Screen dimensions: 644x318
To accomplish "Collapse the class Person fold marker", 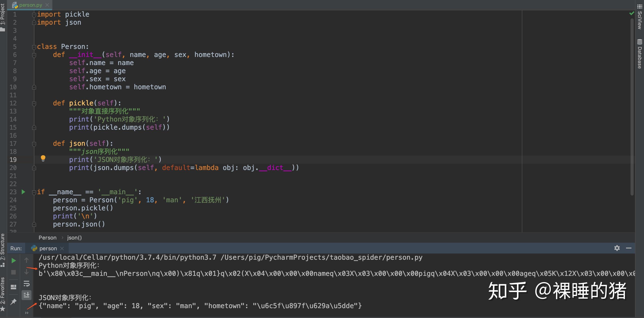I will (34, 47).
